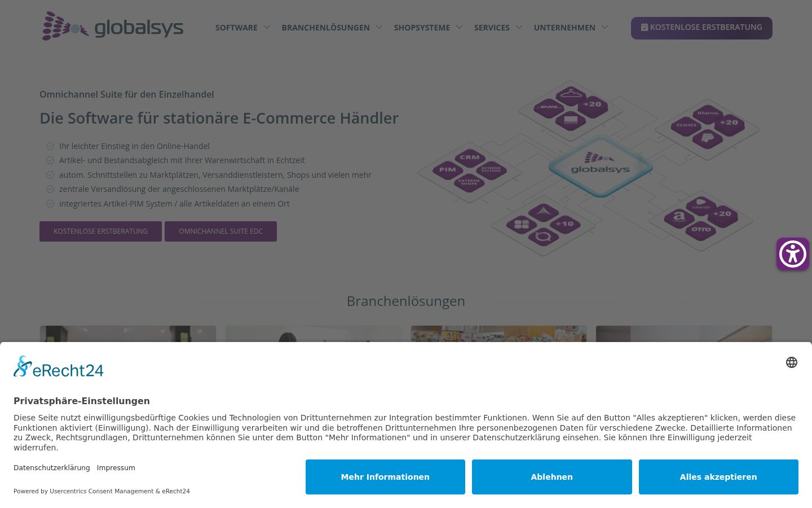Open the Unternehmen menu item
This screenshot has height=508, width=812.
point(564,28)
